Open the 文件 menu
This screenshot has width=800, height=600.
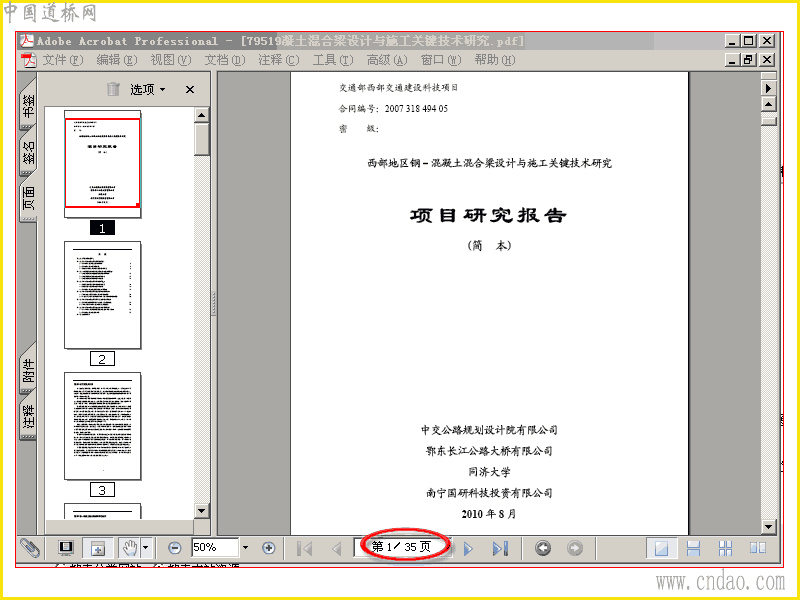tap(62, 60)
